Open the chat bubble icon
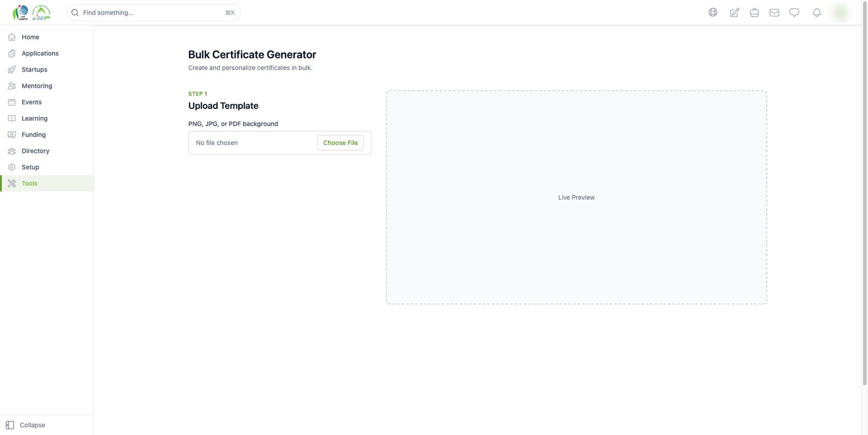The height and width of the screenshot is (435, 868). (794, 12)
